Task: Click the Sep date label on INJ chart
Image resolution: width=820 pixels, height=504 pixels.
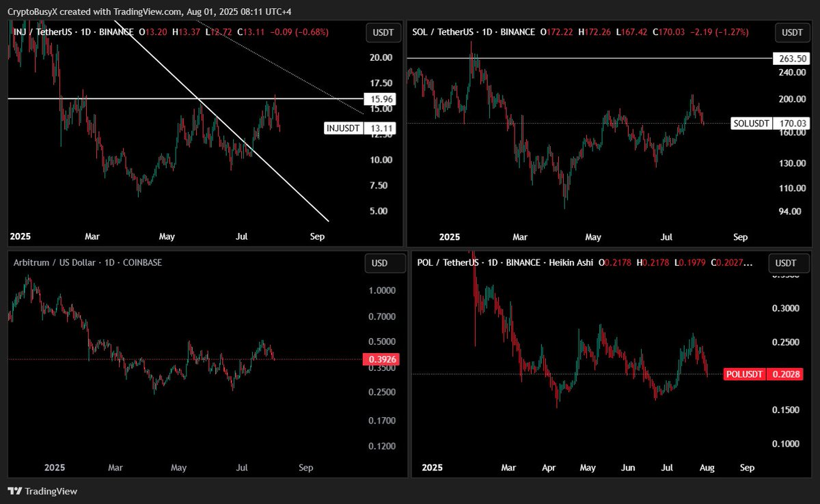Action: tap(317, 237)
